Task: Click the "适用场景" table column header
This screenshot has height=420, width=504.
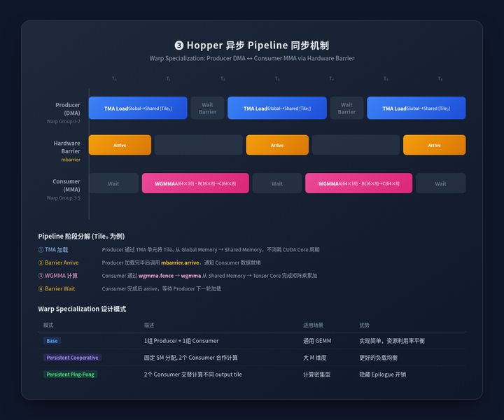Action: [313, 325]
